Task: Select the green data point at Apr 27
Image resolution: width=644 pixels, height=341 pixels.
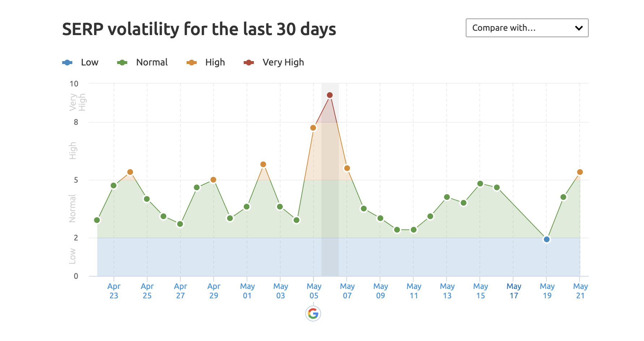Action: [180, 224]
